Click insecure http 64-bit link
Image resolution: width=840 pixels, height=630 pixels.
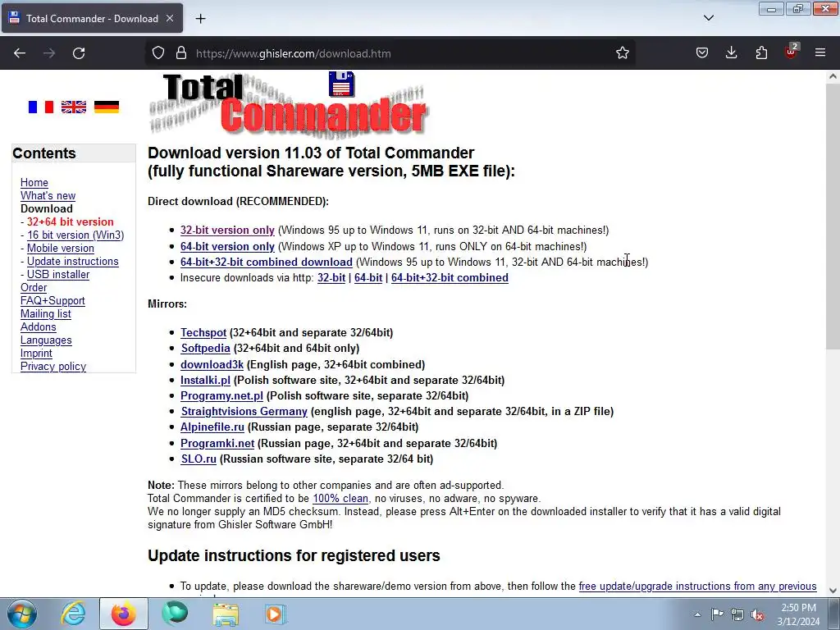click(x=368, y=277)
